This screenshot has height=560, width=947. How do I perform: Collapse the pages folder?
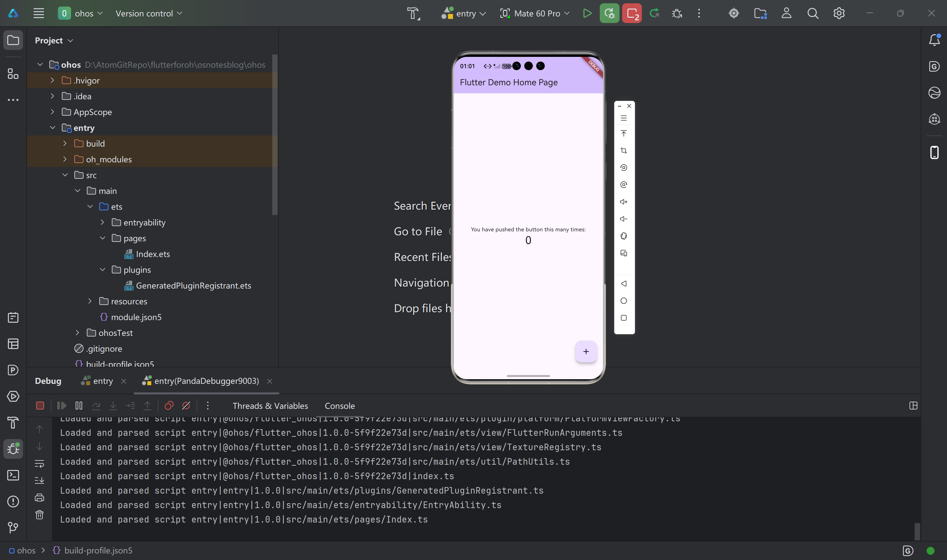tap(102, 238)
